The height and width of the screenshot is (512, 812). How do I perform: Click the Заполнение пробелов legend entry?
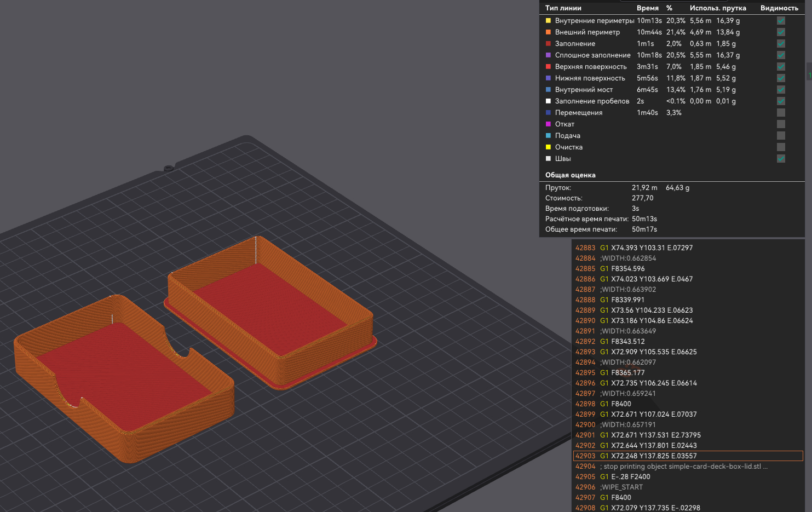[592, 101]
